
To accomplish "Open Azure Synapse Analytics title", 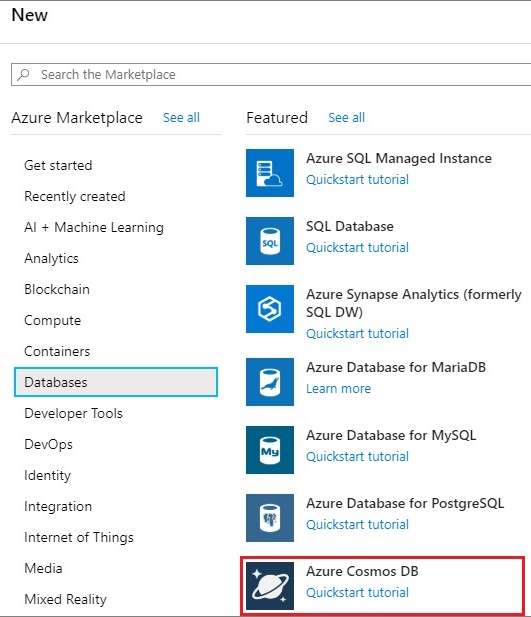I will pos(414,303).
